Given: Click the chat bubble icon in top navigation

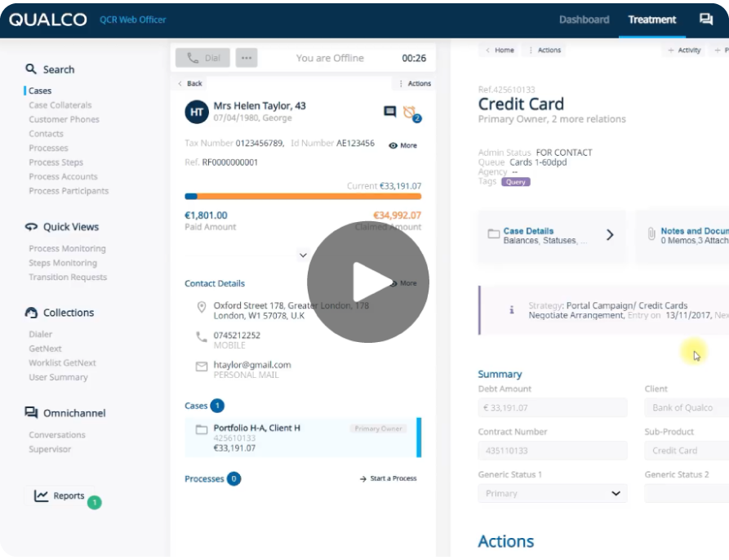Looking at the screenshot, I should pyautogui.click(x=705, y=19).
